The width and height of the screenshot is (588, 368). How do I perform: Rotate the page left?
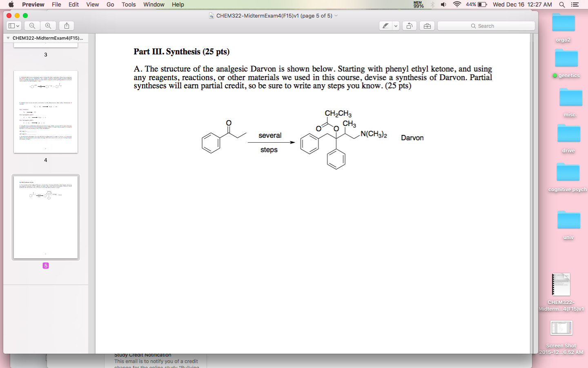(x=409, y=26)
